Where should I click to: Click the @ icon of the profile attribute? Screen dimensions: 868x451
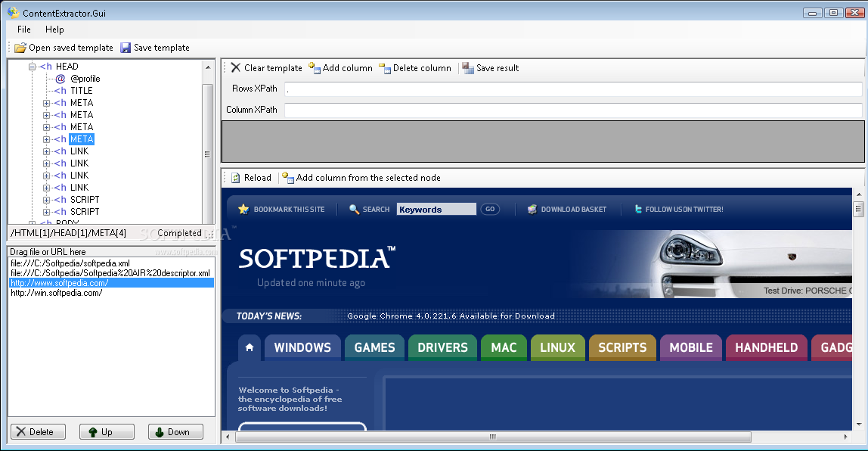60,79
